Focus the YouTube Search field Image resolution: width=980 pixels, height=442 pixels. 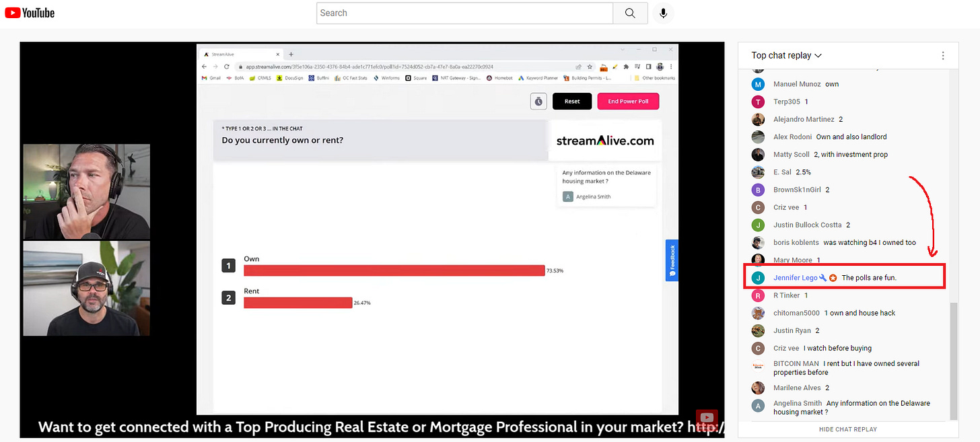[464, 13]
